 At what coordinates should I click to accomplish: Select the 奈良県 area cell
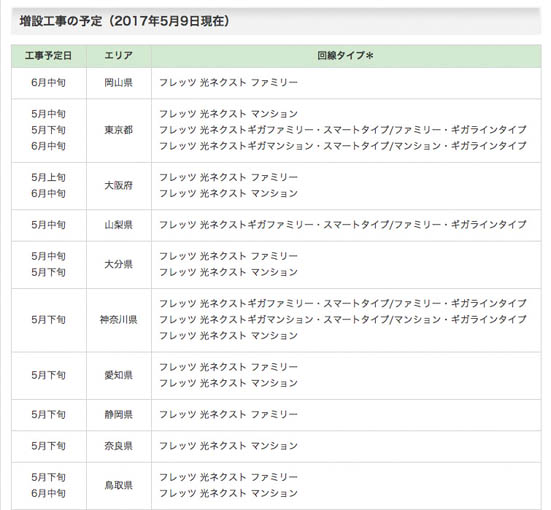coord(118,446)
